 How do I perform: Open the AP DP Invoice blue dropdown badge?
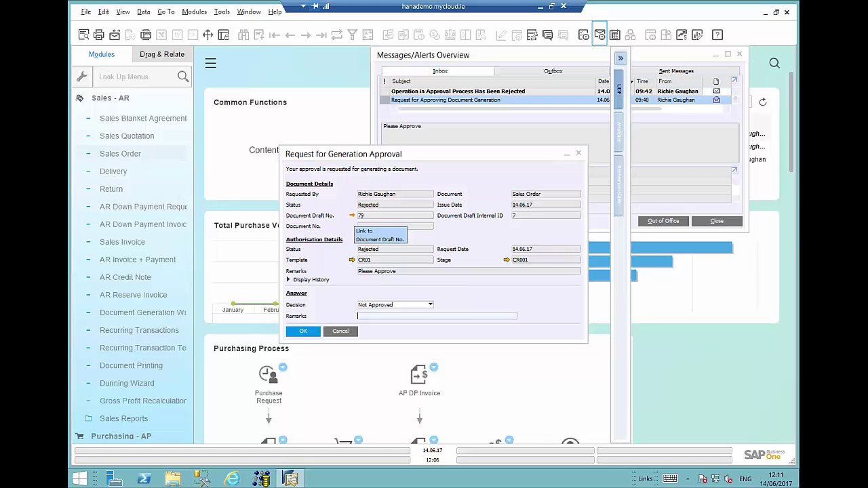[434, 367]
